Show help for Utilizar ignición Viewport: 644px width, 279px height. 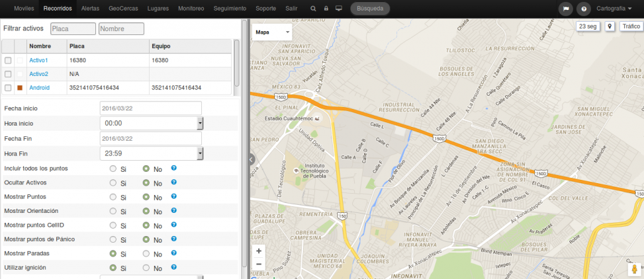pyautogui.click(x=173, y=267)
